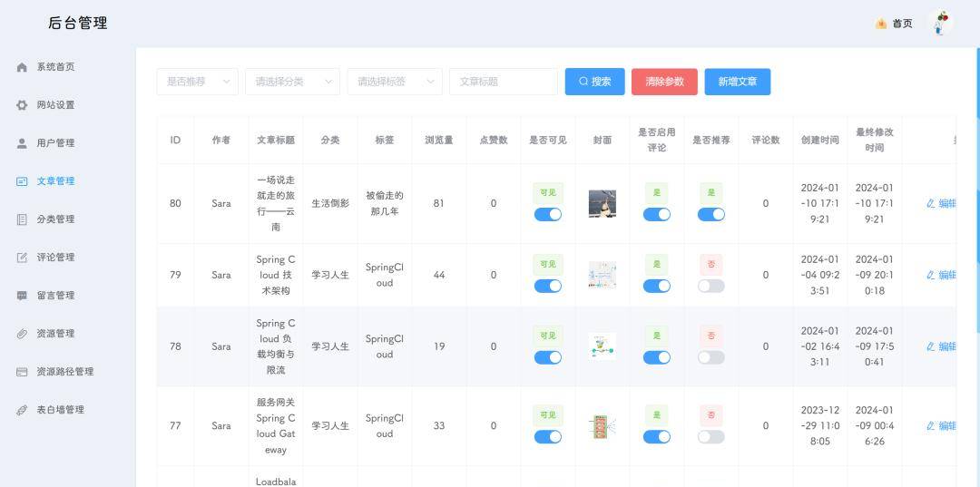This screenshot has height=487, width=980.
Task: Open cover thumbnail of article 77
Action: [603, 426]
